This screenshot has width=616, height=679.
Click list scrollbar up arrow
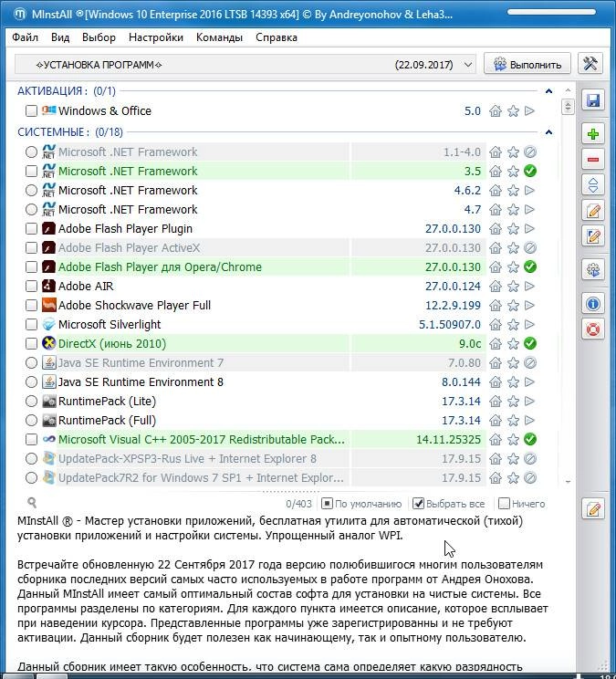coord(568,90)
